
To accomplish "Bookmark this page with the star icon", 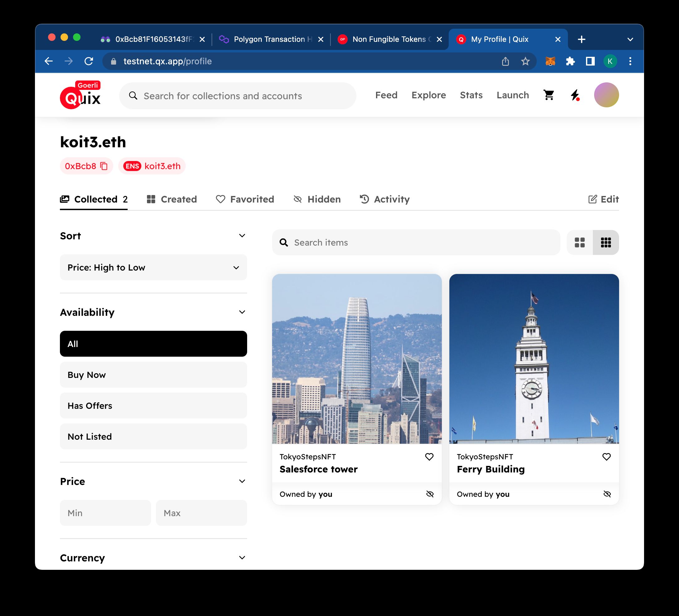I will point(525,61).
